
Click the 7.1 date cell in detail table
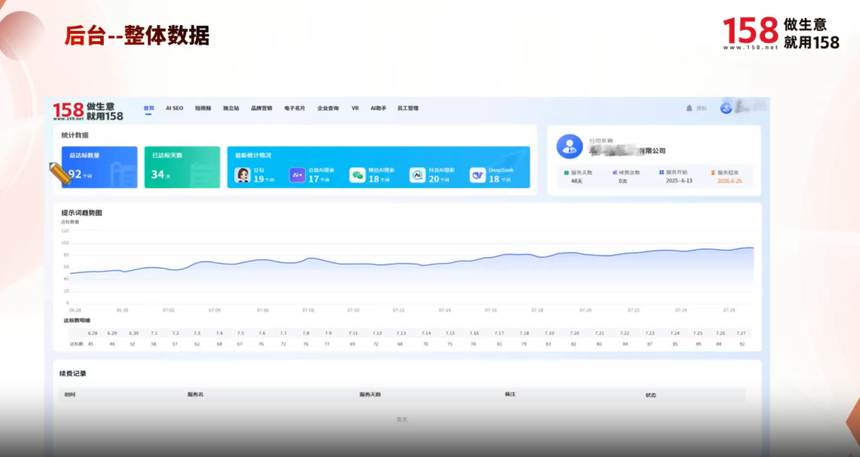[154, 333]
